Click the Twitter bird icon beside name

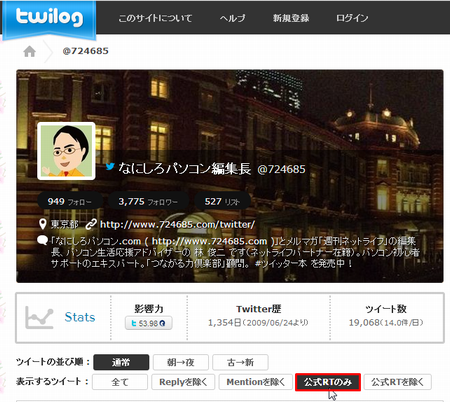click(x=110, y=166)
